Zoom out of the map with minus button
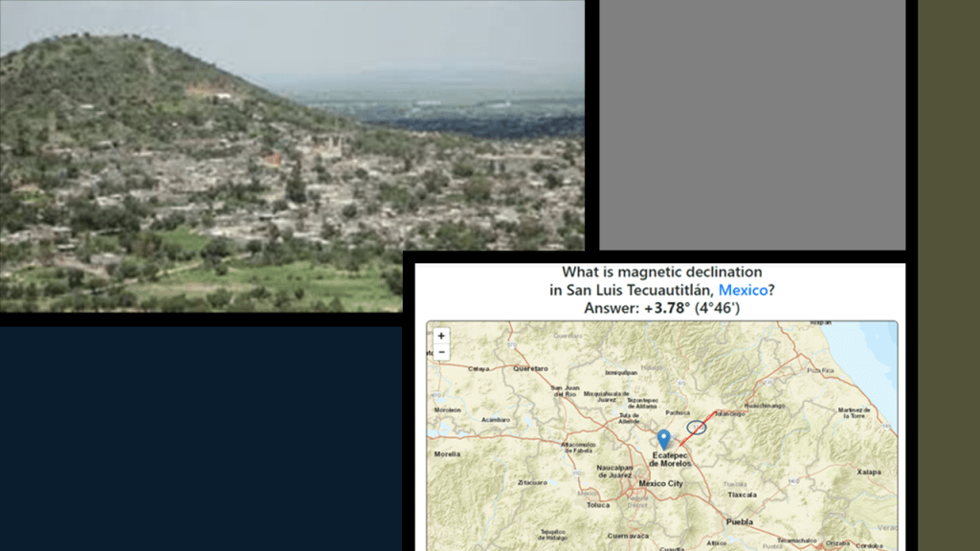Image resolution: width=980 pixels, height=551 pixels. [x=441, y=352]
